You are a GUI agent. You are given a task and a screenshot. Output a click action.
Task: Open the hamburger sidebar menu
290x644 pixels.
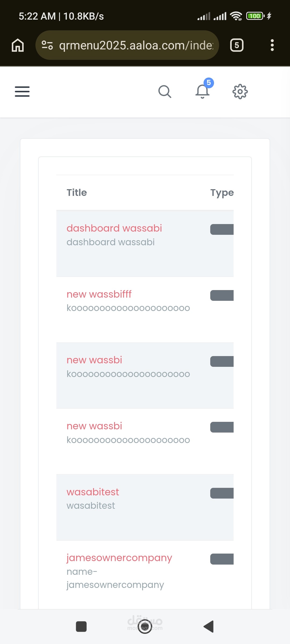(x=22, y=92)
